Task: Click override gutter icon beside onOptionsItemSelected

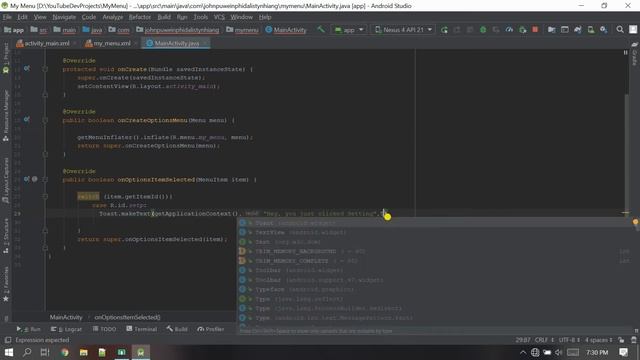Action: click(27, 179)
